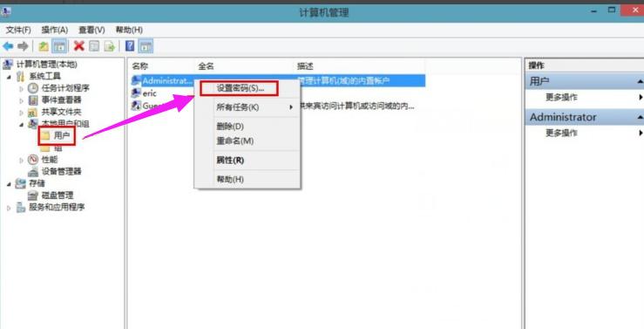Click the 事件查看器 icon
This screenshot has width=644, height=329.
click(33, 100)
